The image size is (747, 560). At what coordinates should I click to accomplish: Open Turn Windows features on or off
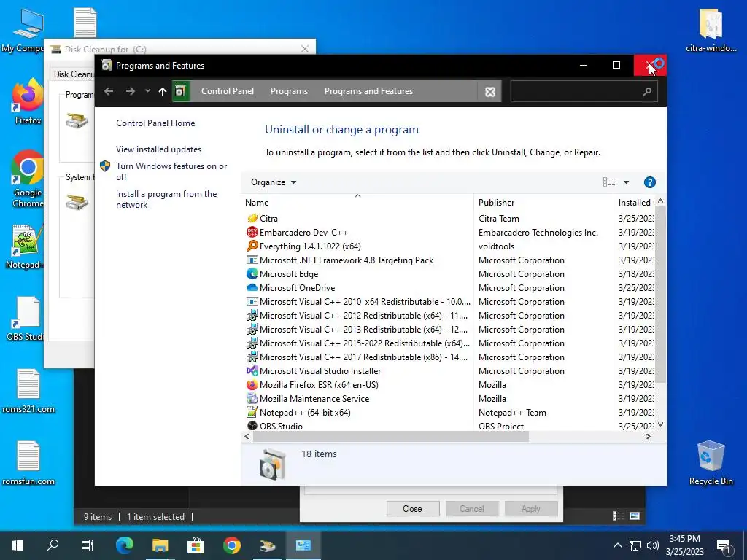coord(171,171)
